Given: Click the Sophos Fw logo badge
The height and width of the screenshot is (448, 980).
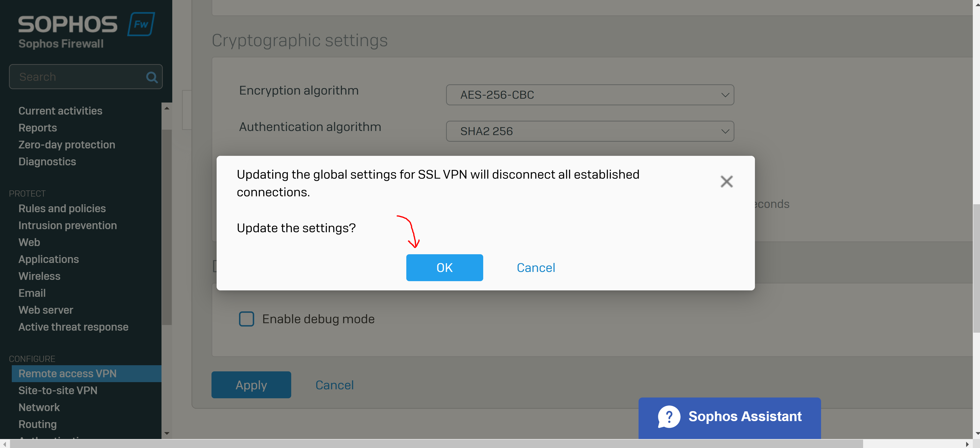Looking at the screenshot, I should tap(141, 24).
